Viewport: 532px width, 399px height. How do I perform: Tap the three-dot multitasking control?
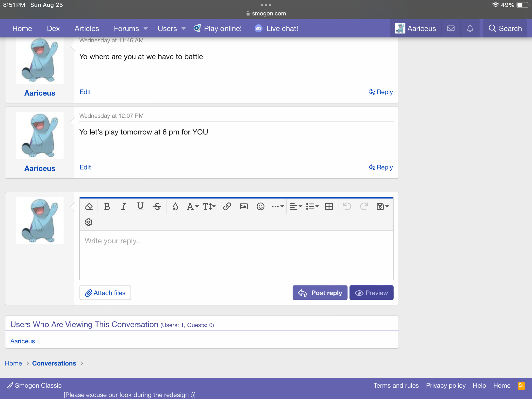266,5
